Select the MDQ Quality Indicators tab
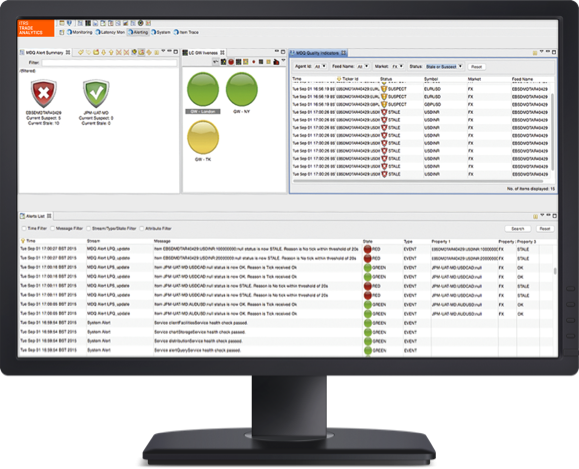 pyautogui.click(x=318, y=53)
